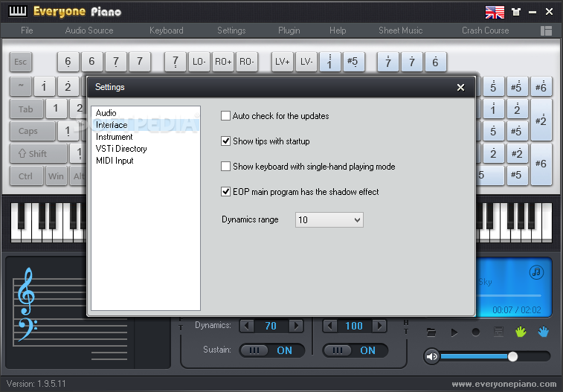Click the RO- virtual key
This screenshot has height=392, width=563.
[247, 62]
